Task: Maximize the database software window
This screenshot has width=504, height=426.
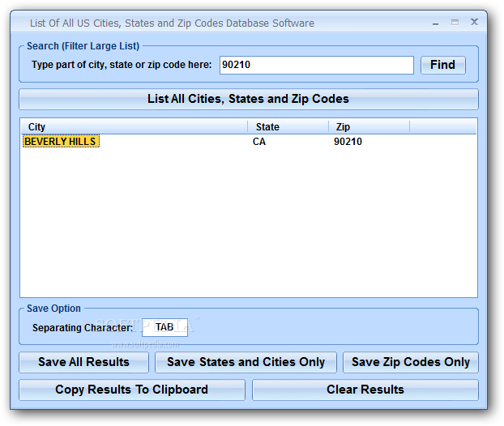Action: point(455,23)
